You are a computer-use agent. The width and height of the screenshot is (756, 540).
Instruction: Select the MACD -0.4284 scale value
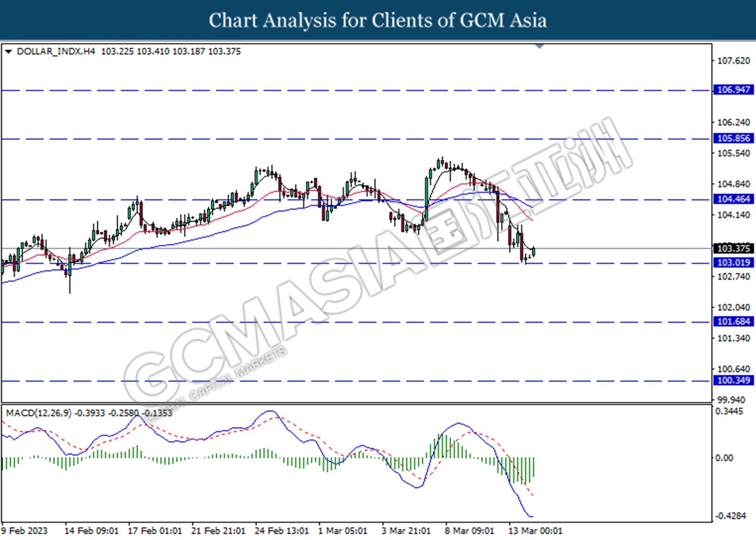731,516
